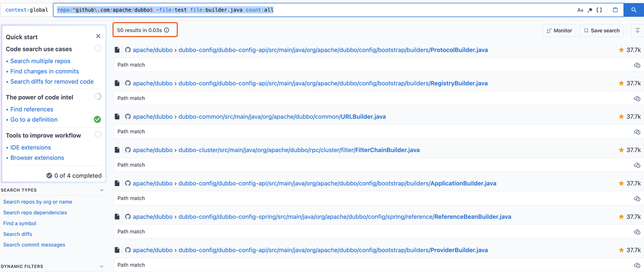The height and width of the screenshot is (272, 644).
Task: Click GitHub icon in RegistryBuilder row
Action: [x=128, y=83]
